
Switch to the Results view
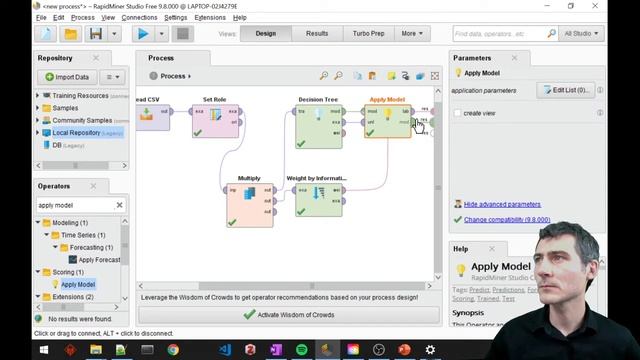(x=317, y=33)
